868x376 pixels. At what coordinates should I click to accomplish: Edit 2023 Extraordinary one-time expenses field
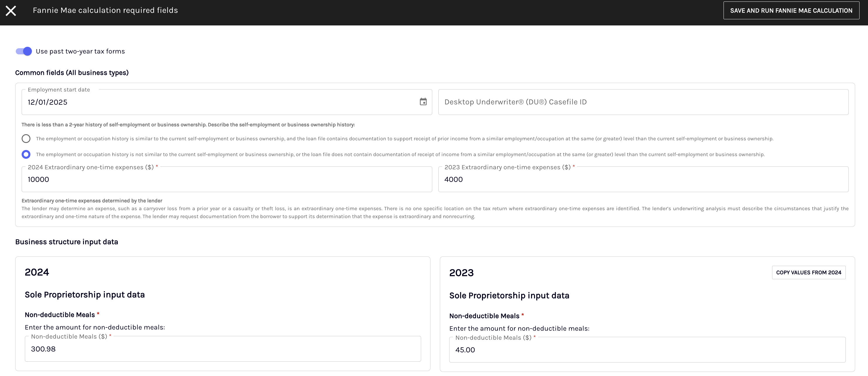[x=643, y=180]
